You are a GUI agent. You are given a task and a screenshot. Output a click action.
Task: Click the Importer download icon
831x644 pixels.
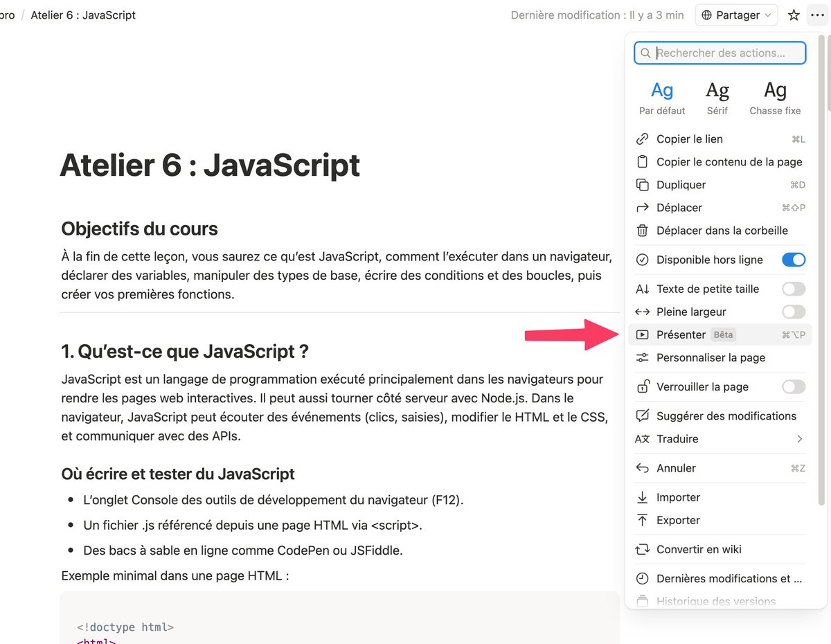[x=643, y=497]
